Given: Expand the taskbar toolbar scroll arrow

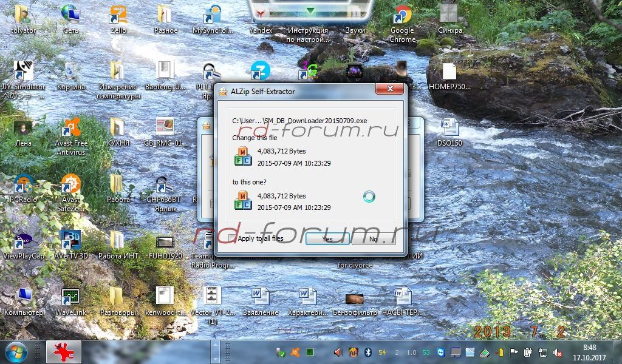Looking at the screenshot, I should (214, 352).
